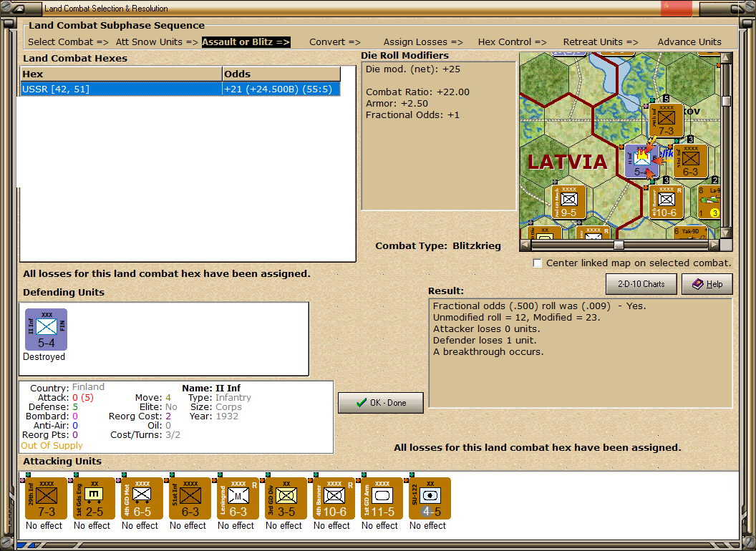Screen dimensions: 756x551
Task: Click the Yak-9D aircraft counter on the map
Action: [690, 232]
